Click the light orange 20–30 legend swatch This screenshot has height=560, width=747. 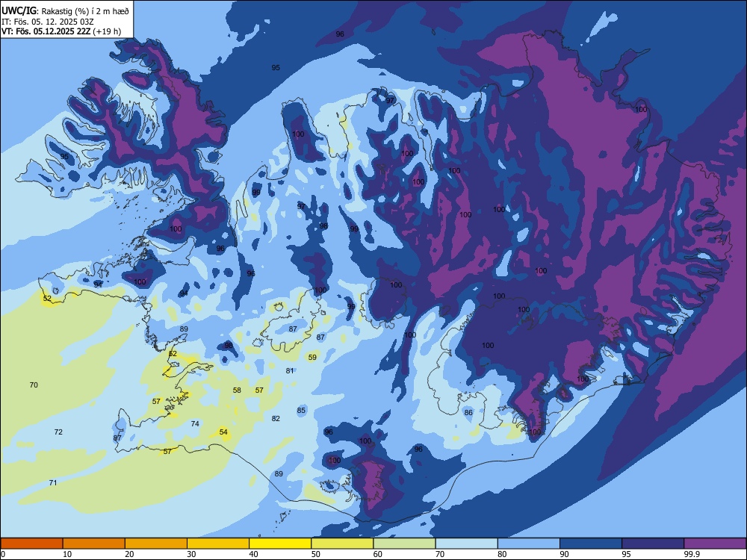point(156,544)
